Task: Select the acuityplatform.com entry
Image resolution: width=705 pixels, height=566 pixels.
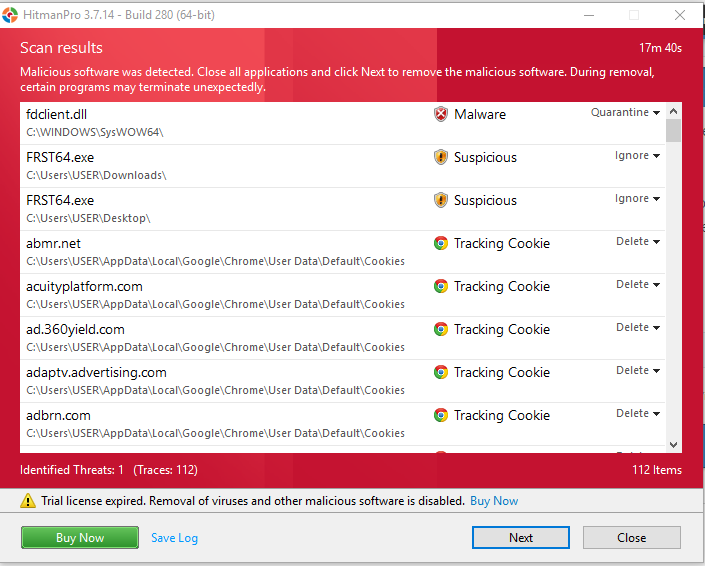Action: (x=343, y=295)
